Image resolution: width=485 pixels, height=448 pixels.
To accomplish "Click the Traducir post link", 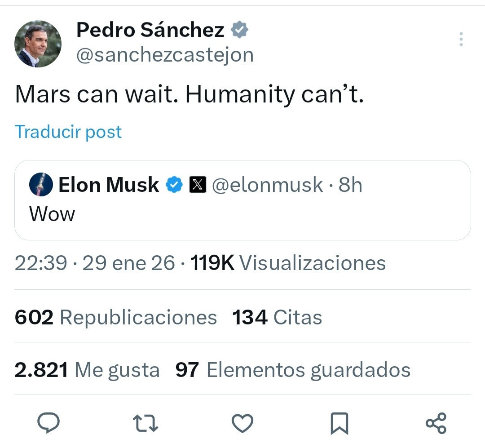I will (68, 132).
